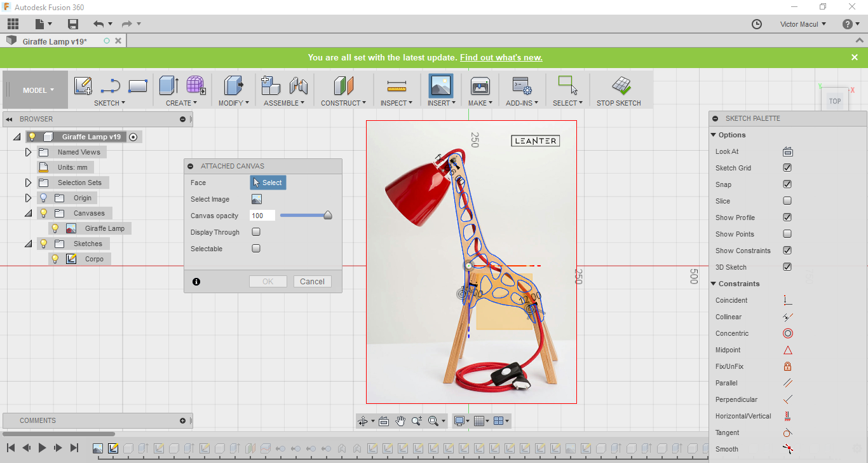Click the Select Image icon in the Attached Canvas dialog
The image size is (868, 463).
point(256,199)
